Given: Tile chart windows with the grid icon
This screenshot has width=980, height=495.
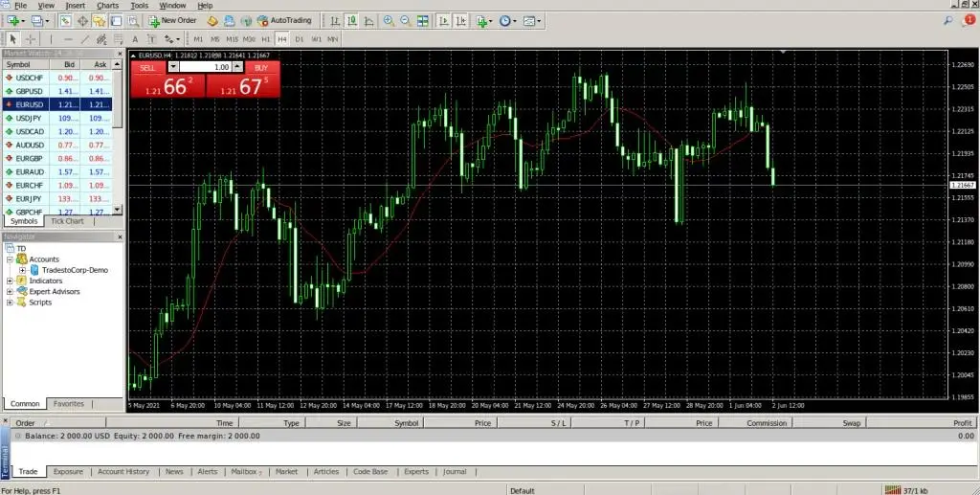Looking at the screenshot, I should (422, 21).
